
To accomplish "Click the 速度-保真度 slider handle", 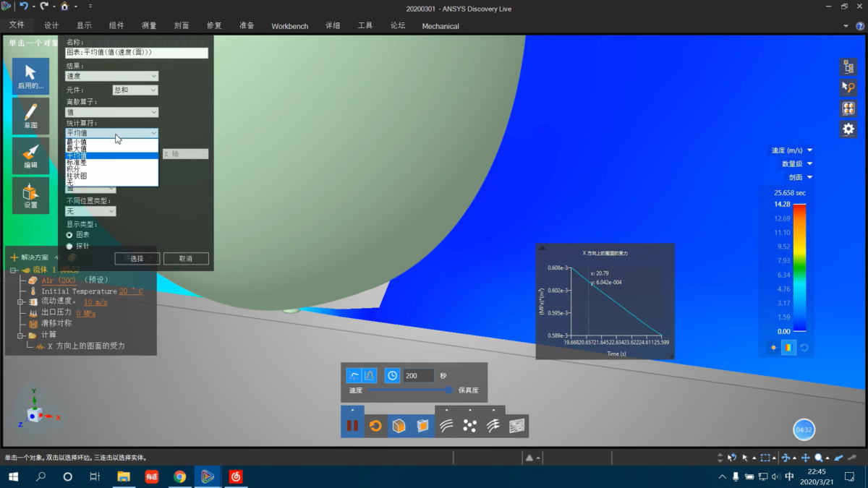I will 449,390.
